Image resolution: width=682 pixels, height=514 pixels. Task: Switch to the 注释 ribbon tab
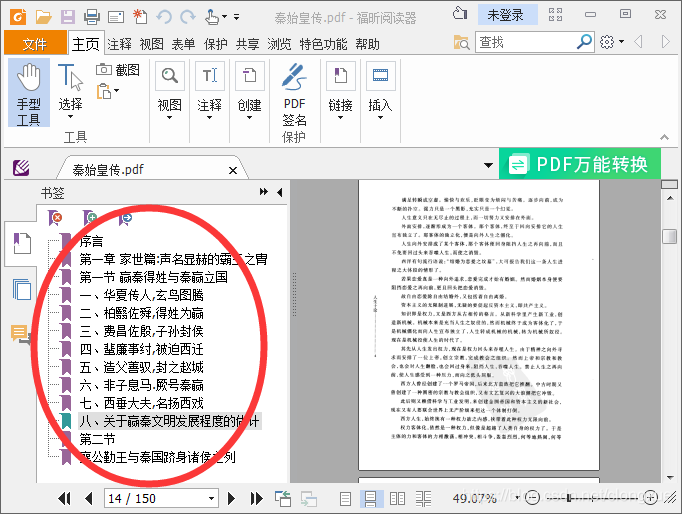pyautogui.click(x=119, y=44)
